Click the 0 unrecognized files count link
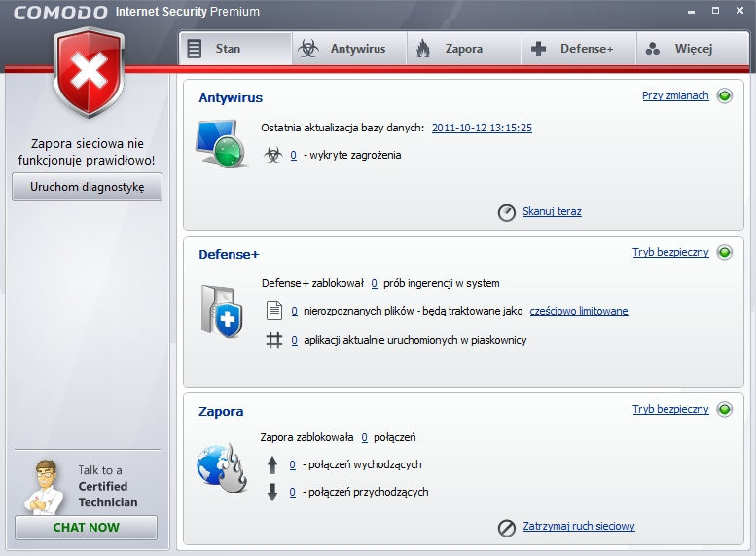756x556 pixels. [294, 312]
